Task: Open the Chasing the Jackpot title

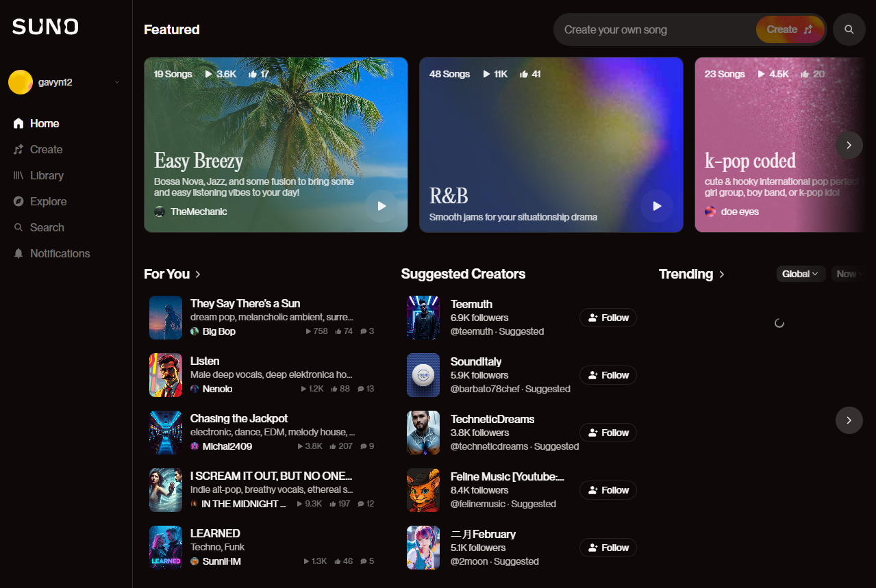Action: point(239,418)
